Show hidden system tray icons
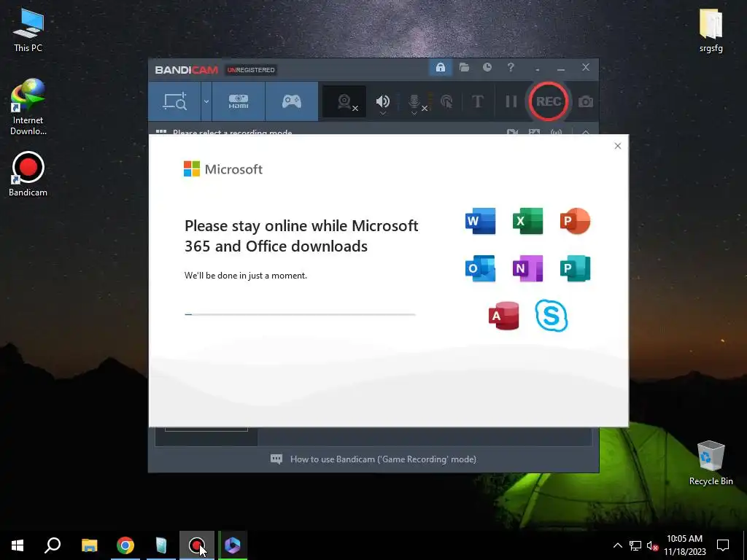The width and height of the screenshot is (747, 560). (617, 545)
